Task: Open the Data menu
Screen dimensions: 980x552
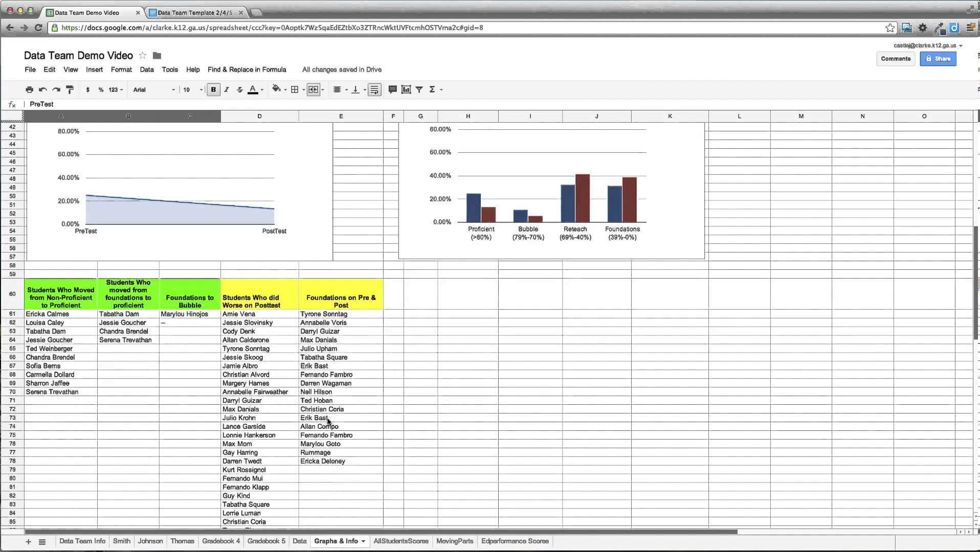Action: point(147,70)
